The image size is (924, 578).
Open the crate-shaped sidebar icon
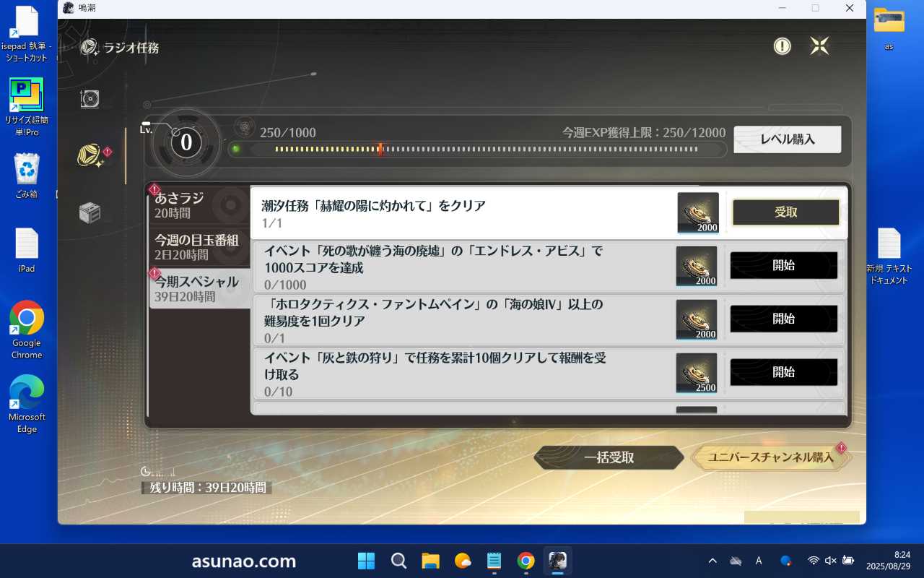90,212
